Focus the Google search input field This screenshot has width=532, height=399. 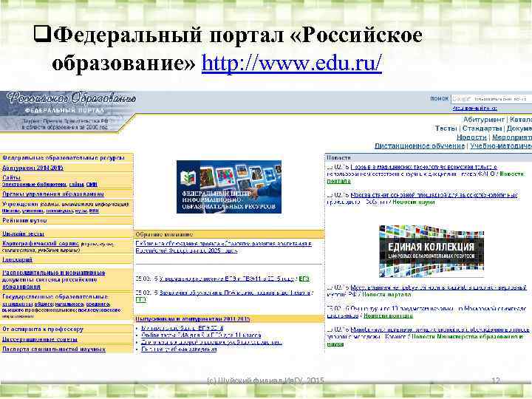(x=491, y=99)
